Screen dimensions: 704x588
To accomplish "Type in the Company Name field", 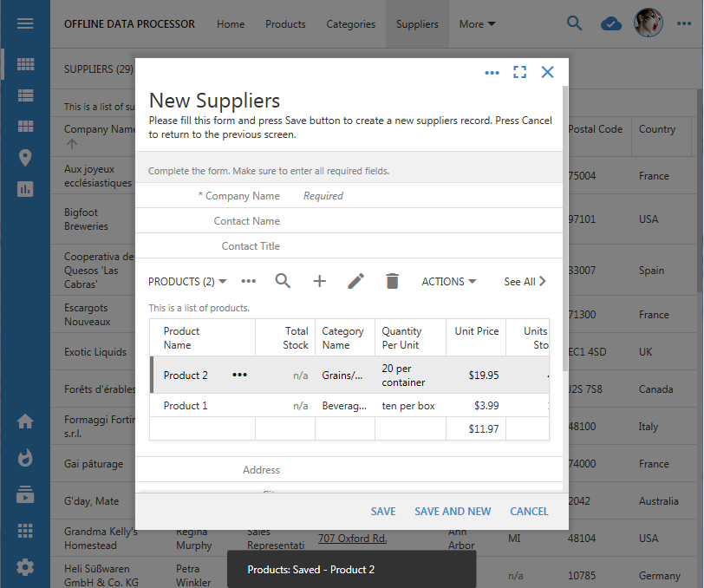I will (x=416, y=196).
